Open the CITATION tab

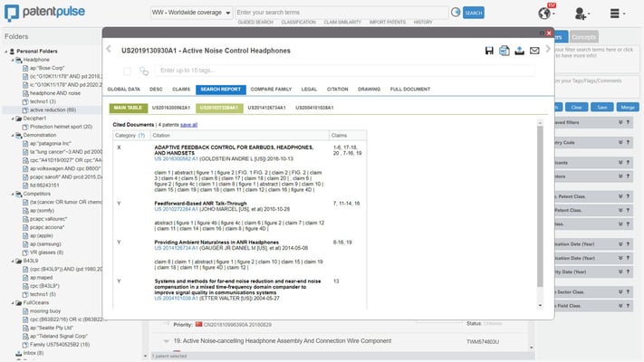tap(338, 89)
